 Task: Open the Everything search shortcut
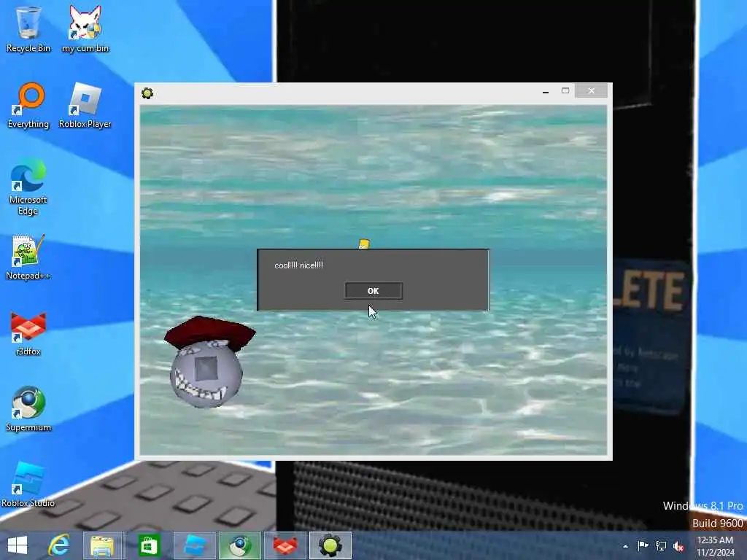click(x=28, y=106)
